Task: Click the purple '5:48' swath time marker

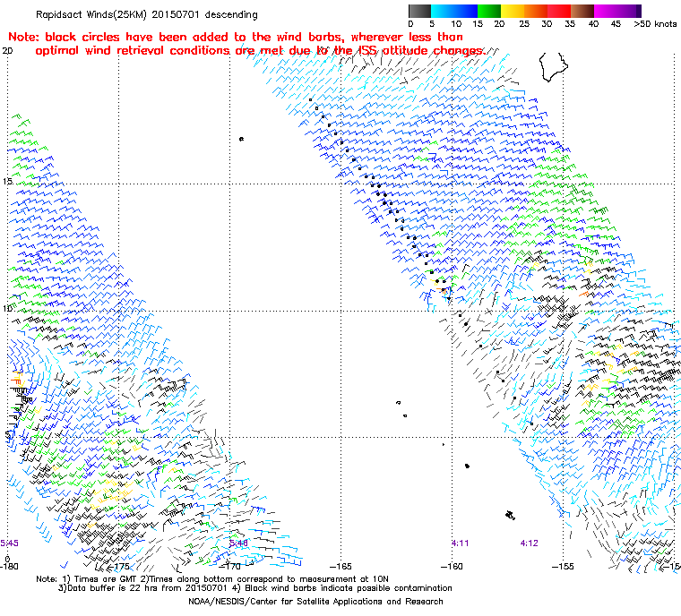Action: click(238, 543)
